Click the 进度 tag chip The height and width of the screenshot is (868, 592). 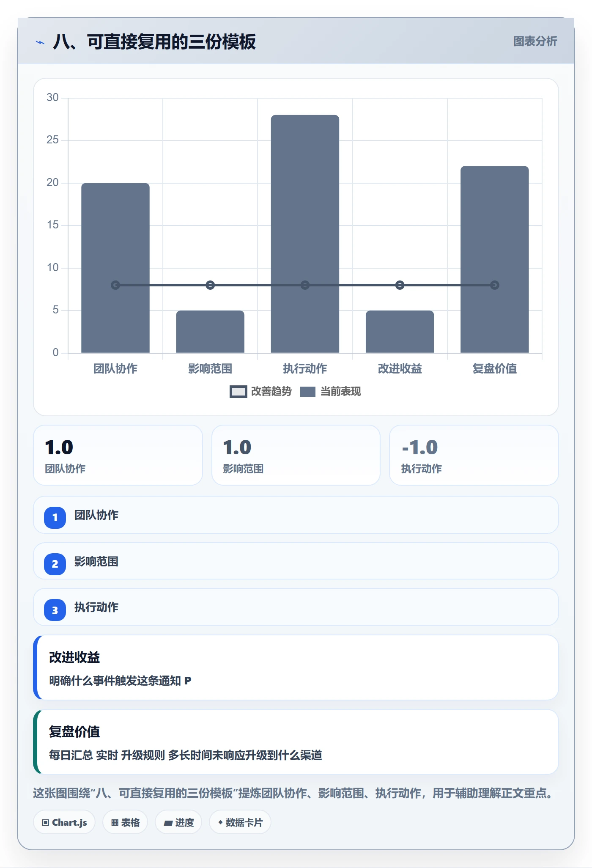tap(178, 822)
